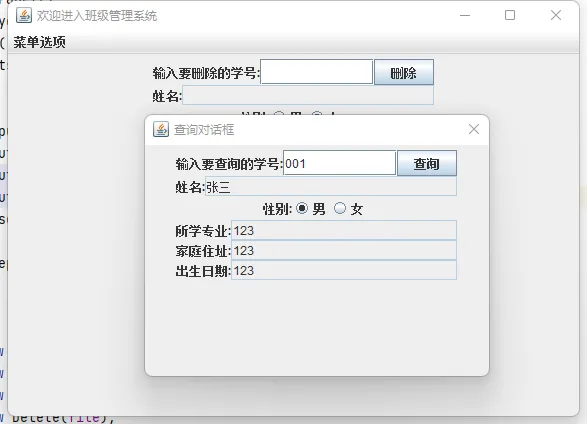The image size is (587, 424).
Task: Click the Java icon in 查询对话框 title bar
Action: coord(161,129)
